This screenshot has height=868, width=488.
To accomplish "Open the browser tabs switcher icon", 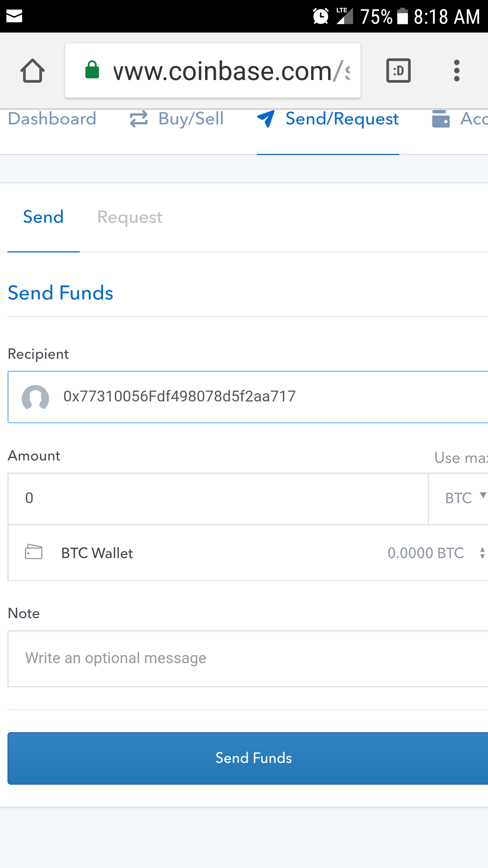I will tap(398, 71).
